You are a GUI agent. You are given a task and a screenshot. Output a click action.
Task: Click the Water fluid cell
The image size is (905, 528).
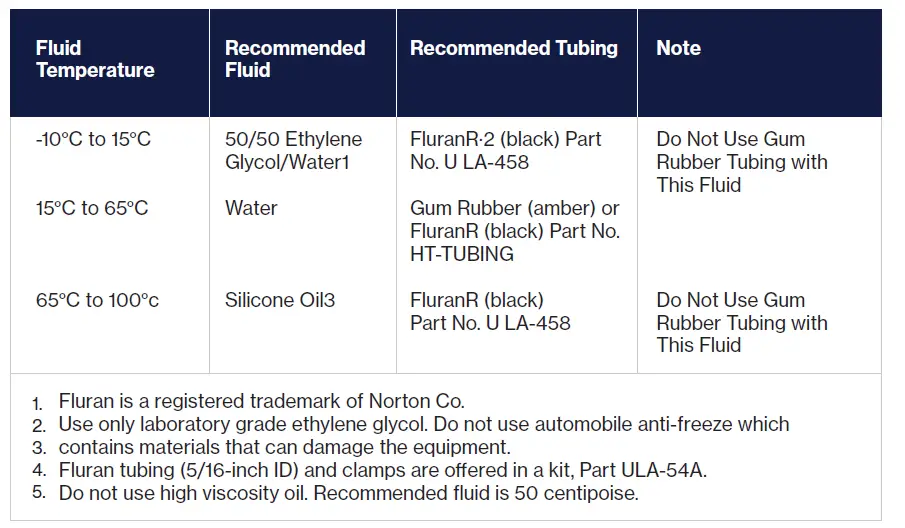point(251,208)
